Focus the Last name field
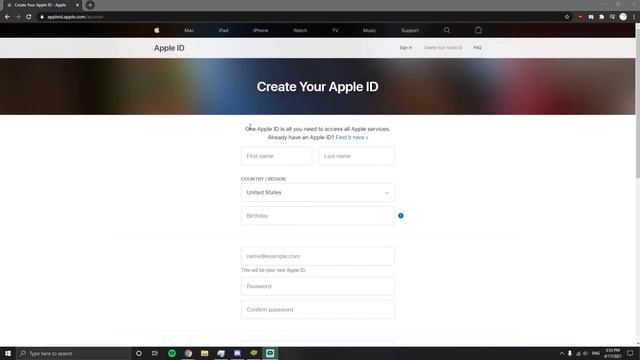The height and width of the screenshot is (360, 640). click(356, 156)
